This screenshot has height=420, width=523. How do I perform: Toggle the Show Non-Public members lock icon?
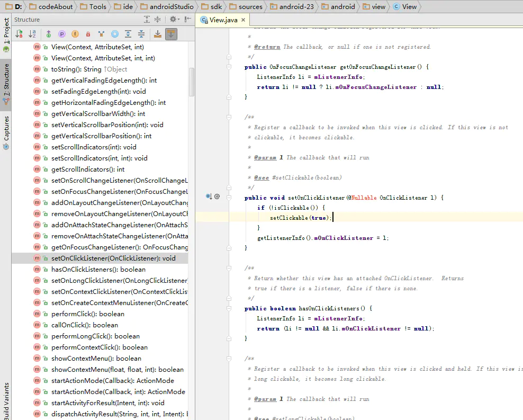87,33
